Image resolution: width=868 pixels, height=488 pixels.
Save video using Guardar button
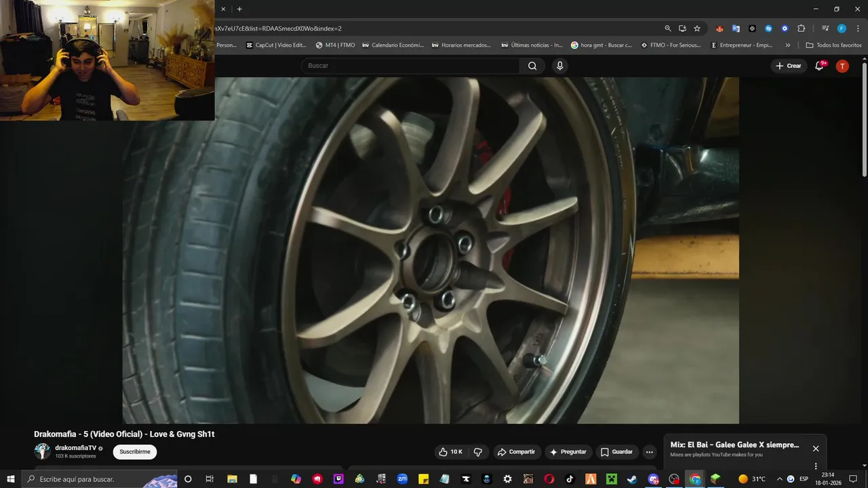tap(616, 452)
